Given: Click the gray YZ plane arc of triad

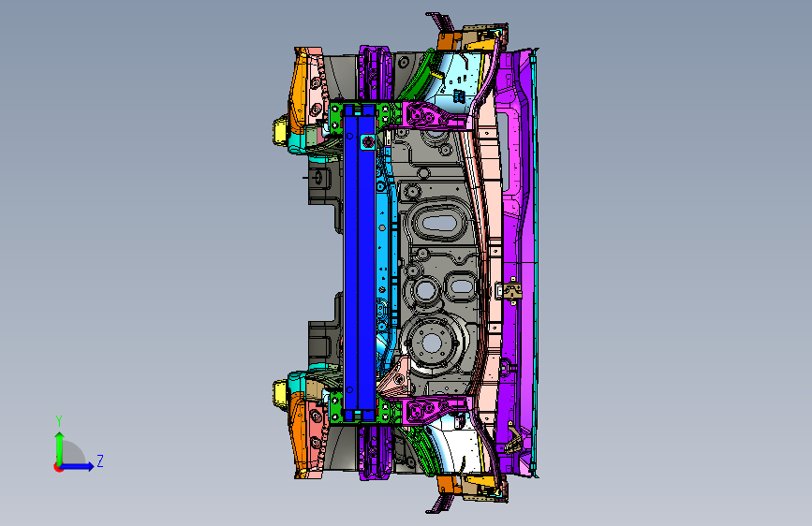Looking at the screenshot, I should click(x=74, y=452).
